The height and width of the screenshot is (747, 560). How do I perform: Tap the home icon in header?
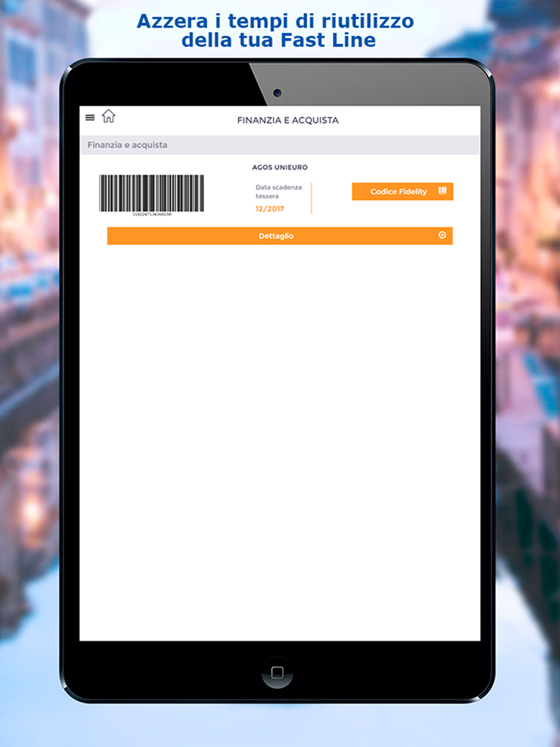point(108,116)
